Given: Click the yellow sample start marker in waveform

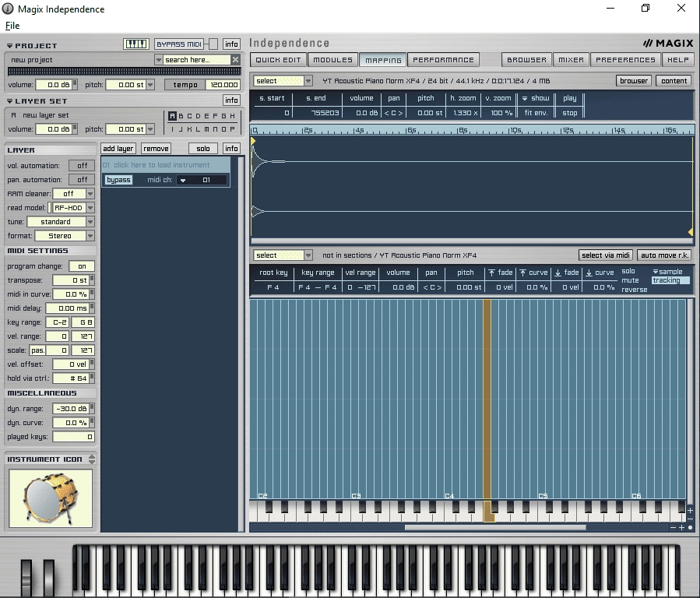Looking at the screenshot, I should pos(253,142).
